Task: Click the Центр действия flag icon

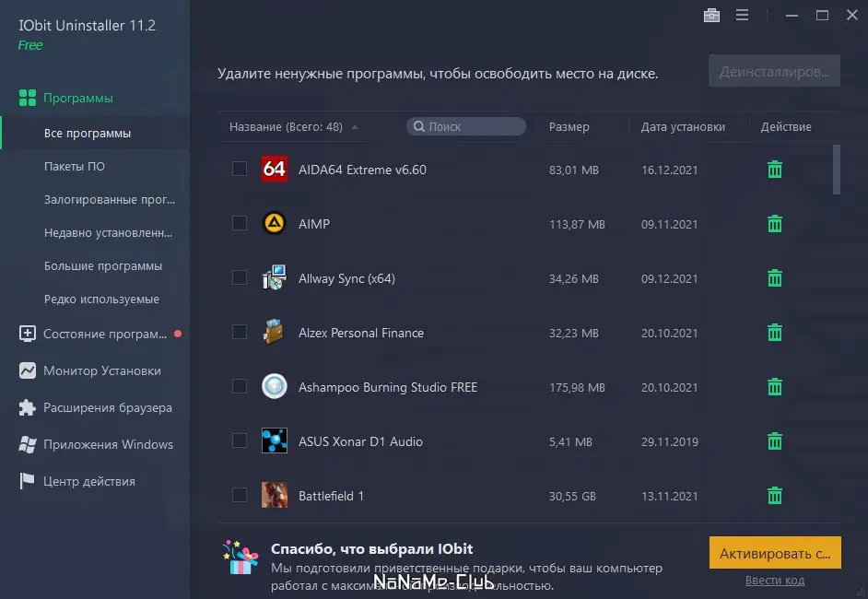Action: [x=27, y=481]
